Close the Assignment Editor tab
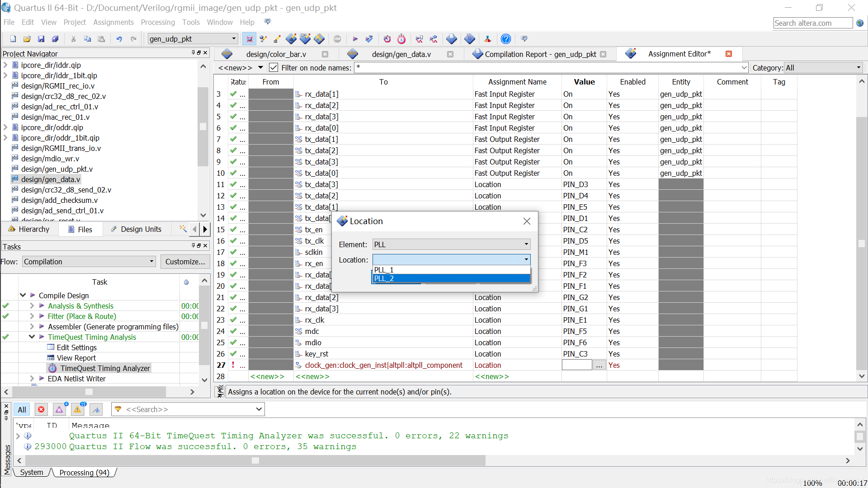Screen dimensions: 868x488 pyautogui.click(x=729, y=54)
